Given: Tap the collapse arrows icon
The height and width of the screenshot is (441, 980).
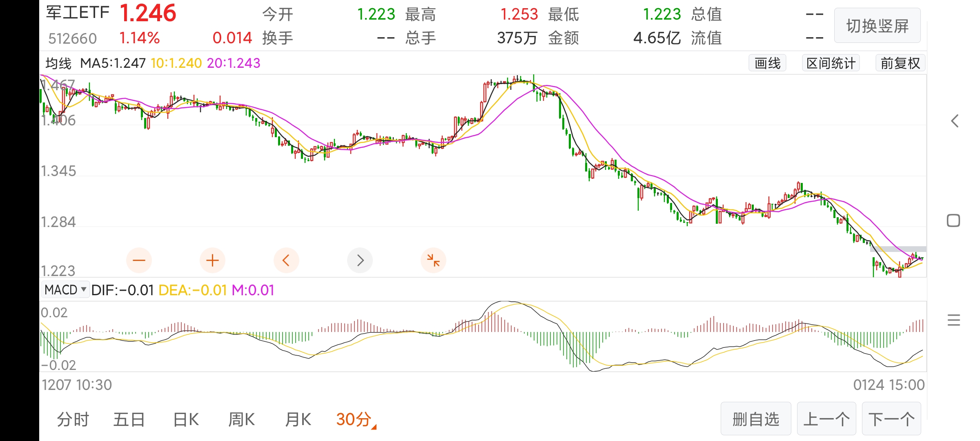Looking at the screenshot, I should click(x=433, y=260).
